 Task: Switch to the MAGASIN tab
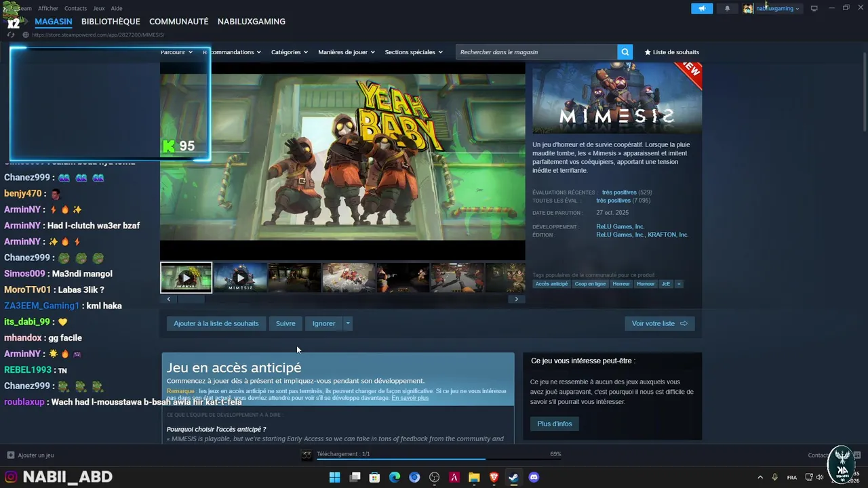(x=54, y=22)
